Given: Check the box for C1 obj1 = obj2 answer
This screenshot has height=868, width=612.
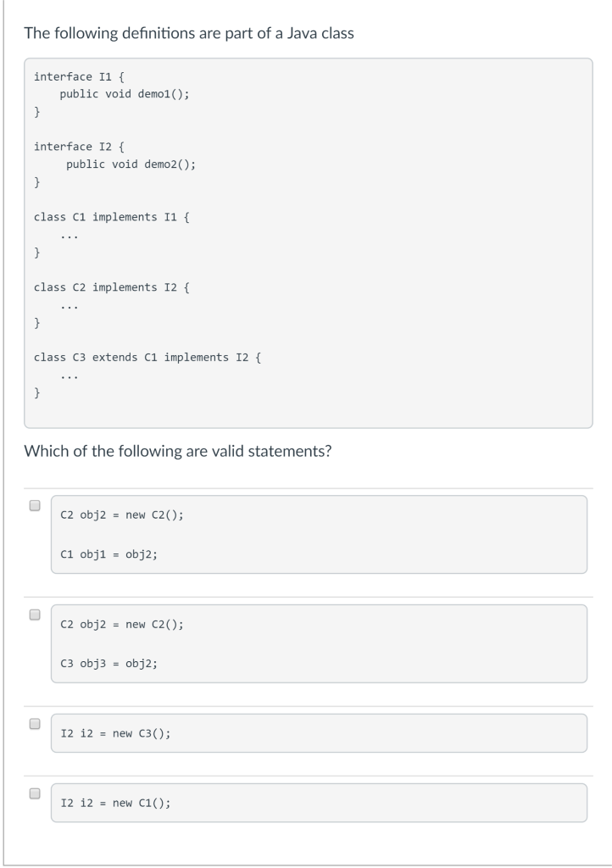Looking at the screenshot, I should (x=35, y=505).
